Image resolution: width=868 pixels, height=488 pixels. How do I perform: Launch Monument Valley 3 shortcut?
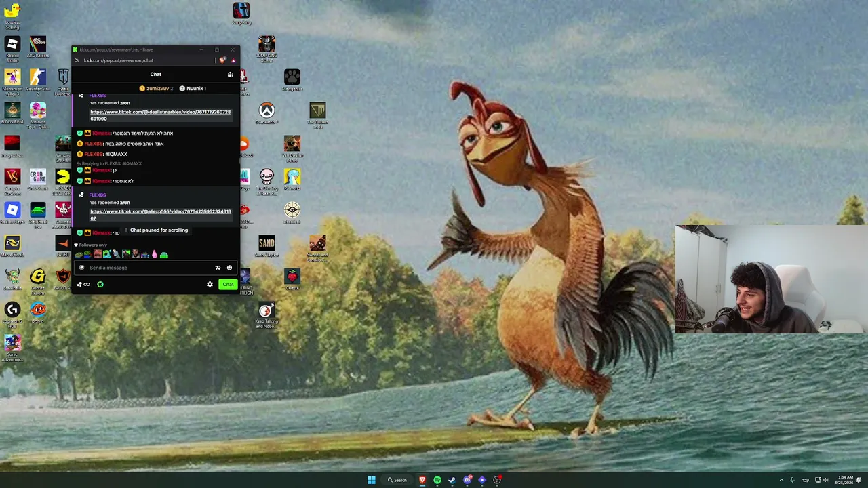(x=12, y=81)
